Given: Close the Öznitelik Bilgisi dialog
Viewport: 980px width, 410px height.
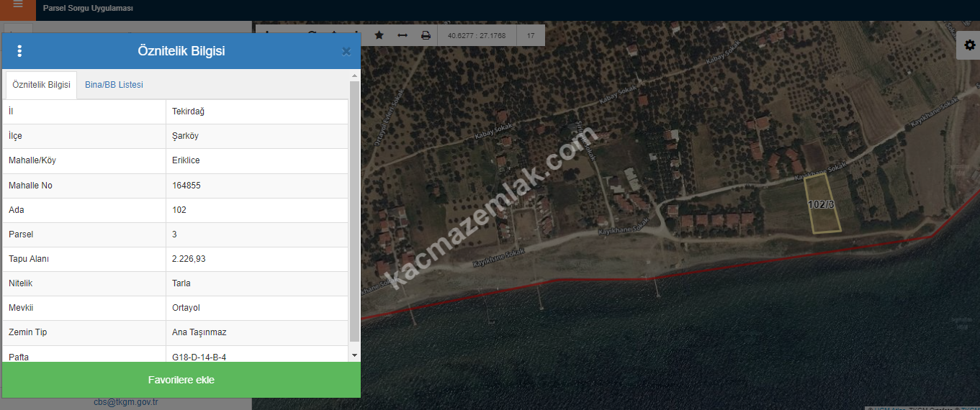Looking at the screenshot, I should tap(346, 51).
